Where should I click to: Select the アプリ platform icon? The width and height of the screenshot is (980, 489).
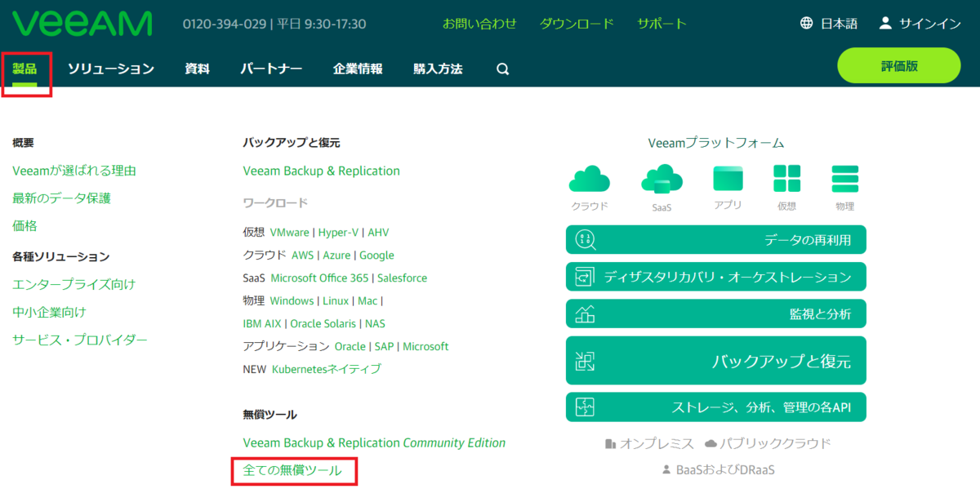pos(728,178)
